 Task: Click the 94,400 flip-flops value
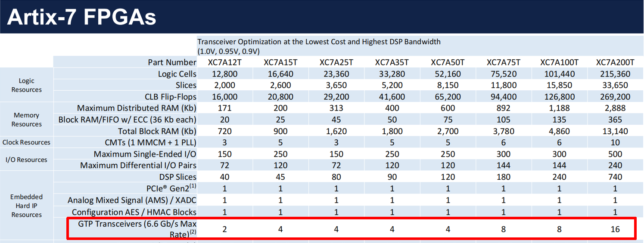point(504,97)
